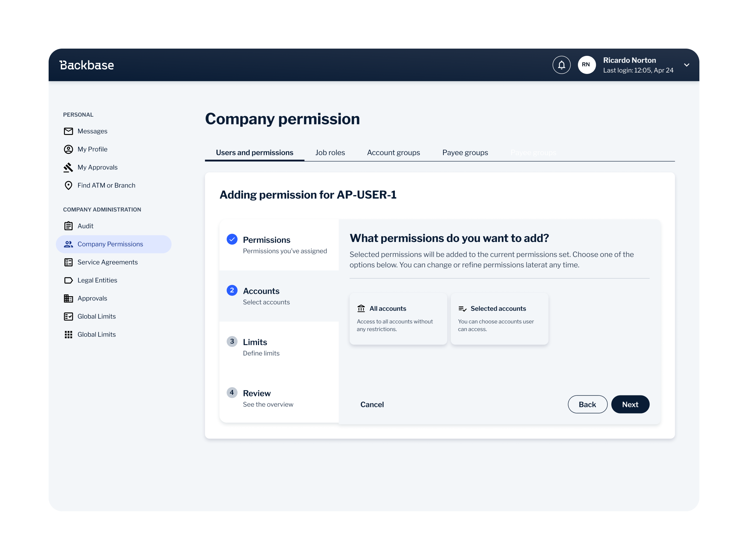Screen dimensions: 748x560
Task: Click the Service Agreements icon
Action: coord(69,262)
